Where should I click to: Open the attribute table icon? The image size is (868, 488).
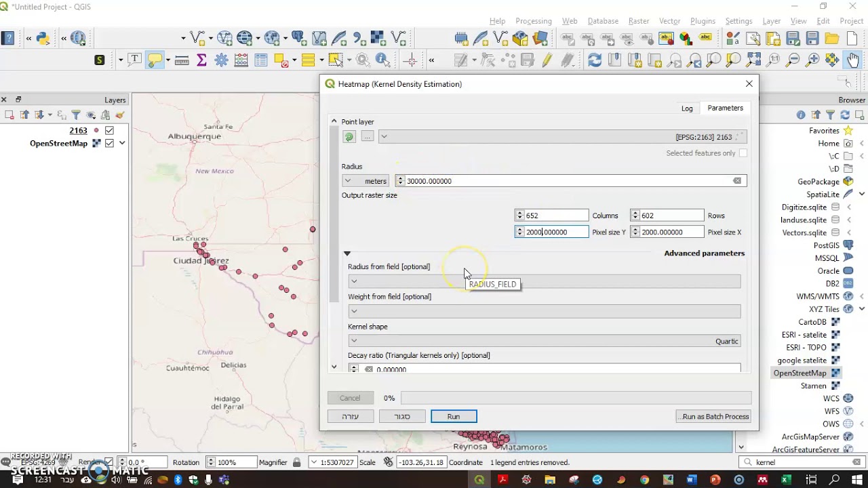pyautogui.click(x=260, y=60)
